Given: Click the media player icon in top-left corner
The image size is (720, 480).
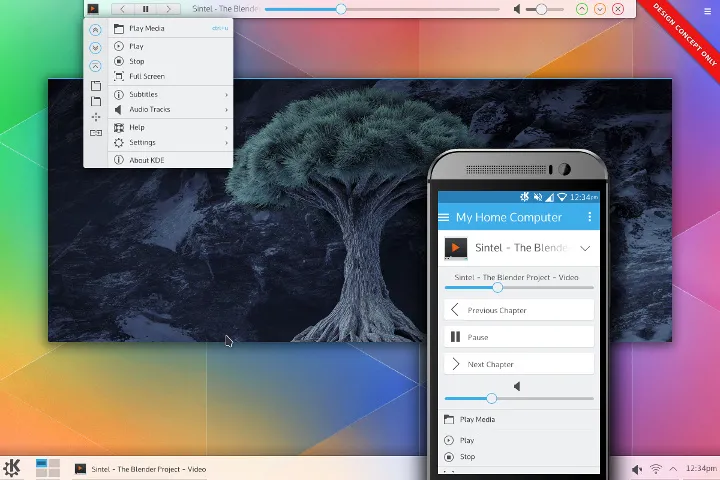Looking at the screenshot, I should 93,9.
